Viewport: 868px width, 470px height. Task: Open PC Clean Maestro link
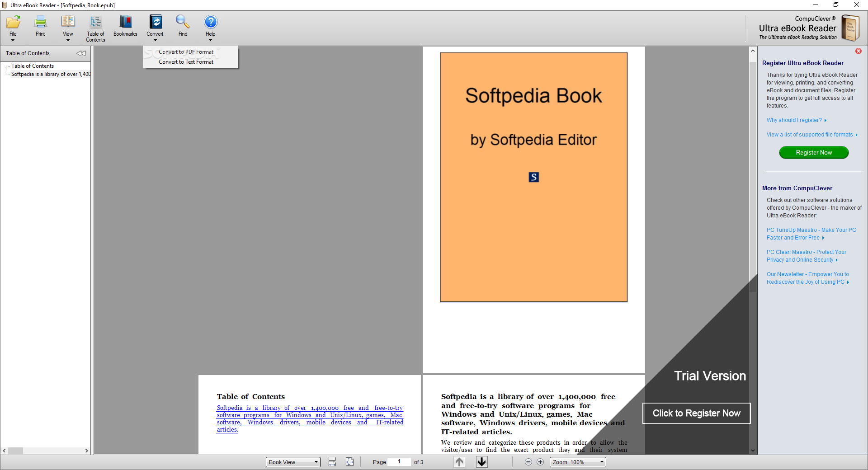pyautogui.click(x=807, y=256)
